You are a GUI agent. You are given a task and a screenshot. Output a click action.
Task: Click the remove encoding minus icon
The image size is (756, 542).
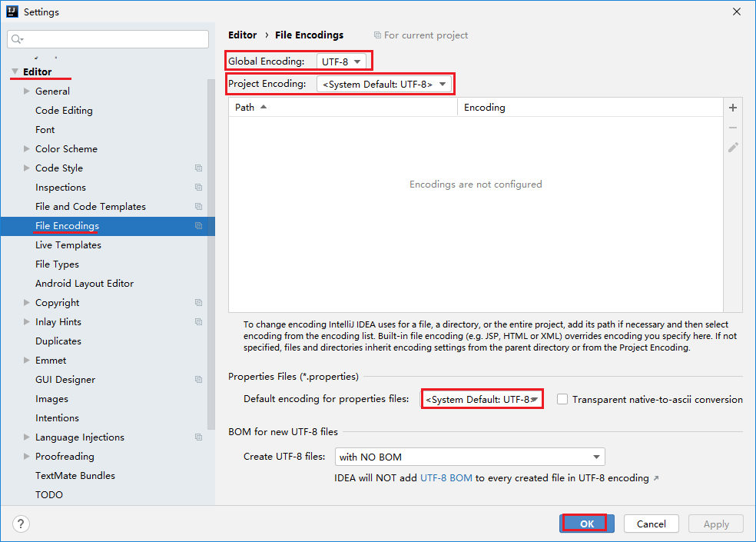[733, 128]
